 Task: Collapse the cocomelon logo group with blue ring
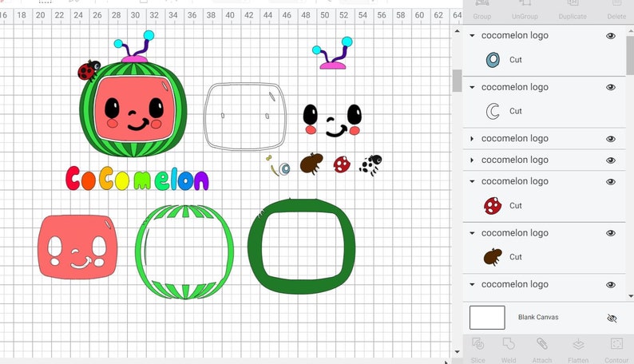coord(472,36)
